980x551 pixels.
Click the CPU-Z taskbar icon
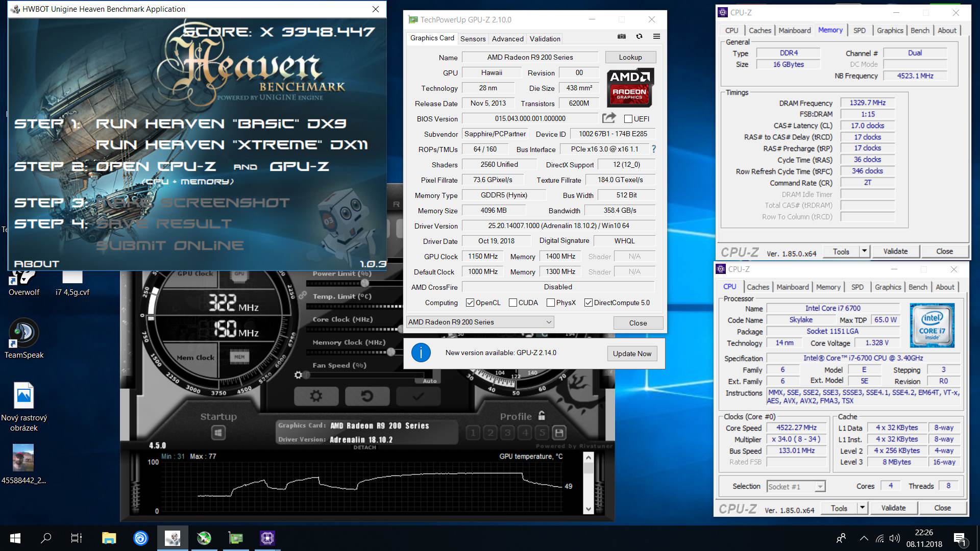tap(267, 538)
